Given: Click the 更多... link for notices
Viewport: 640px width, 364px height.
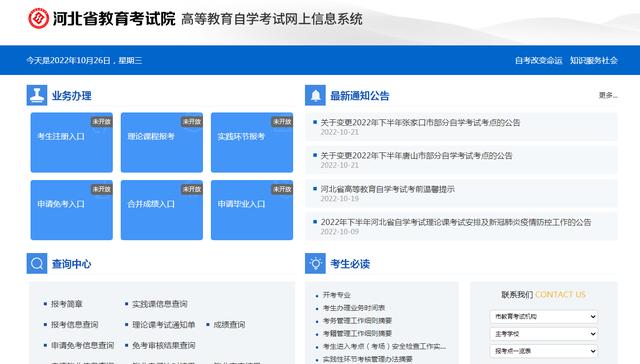Looking at the screenshot, I should [608, 95].
